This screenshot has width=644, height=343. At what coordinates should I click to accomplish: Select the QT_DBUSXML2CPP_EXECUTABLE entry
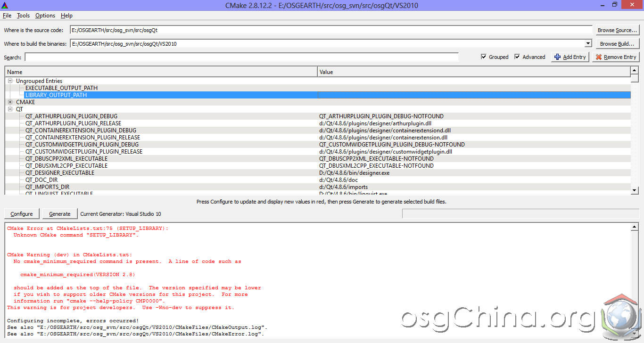(66, 166)
